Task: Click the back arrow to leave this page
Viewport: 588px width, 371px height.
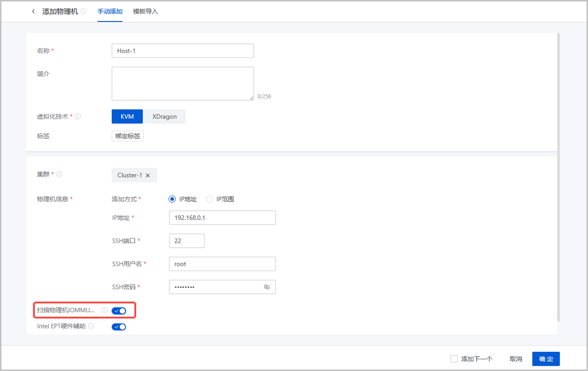Action: pyautogui.click(x=33, y=11)
